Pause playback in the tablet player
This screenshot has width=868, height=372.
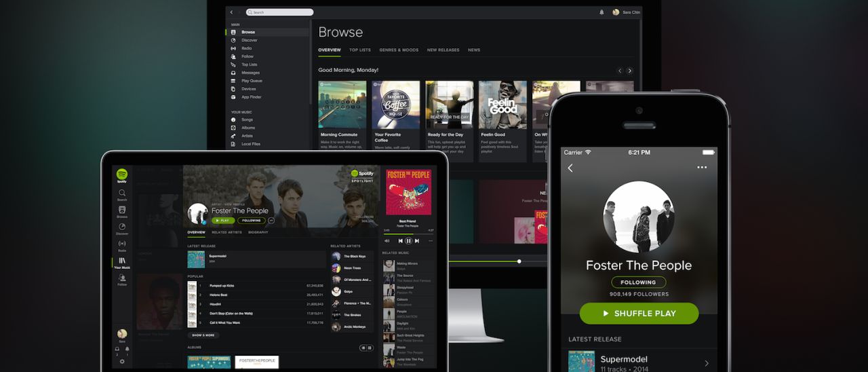409,240
